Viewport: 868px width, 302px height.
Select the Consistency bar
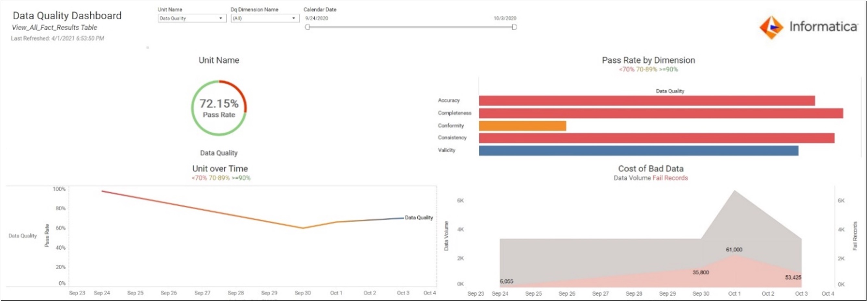[657, 138]
